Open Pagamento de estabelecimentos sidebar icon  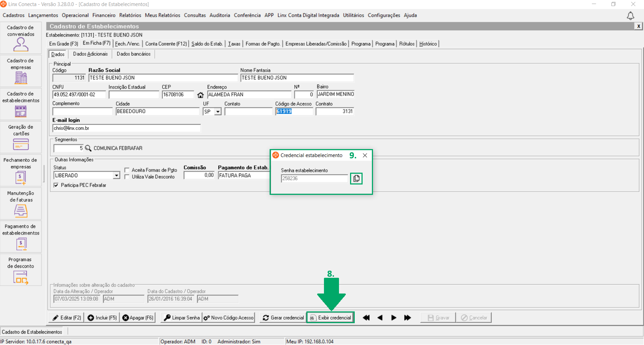pos(21,237)
